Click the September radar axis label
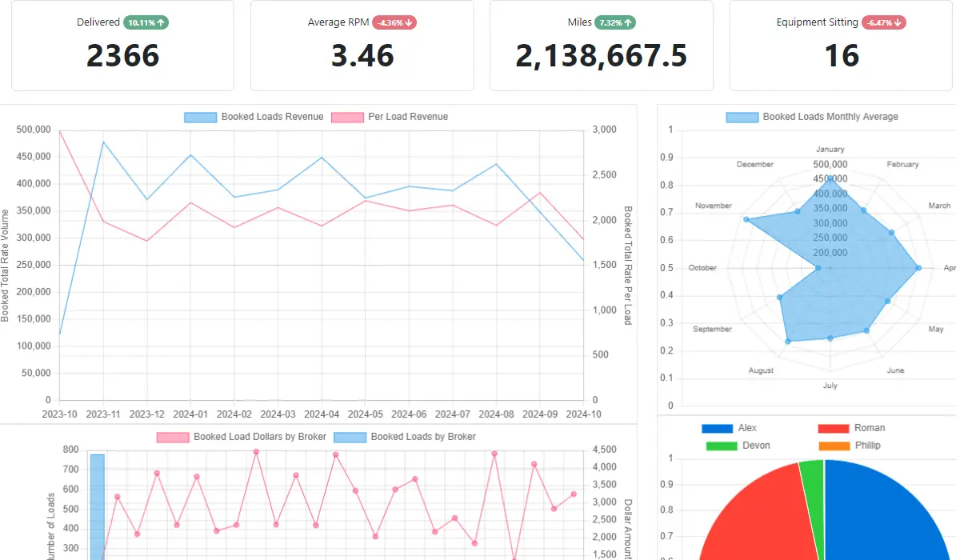 (x=712, y=330)
